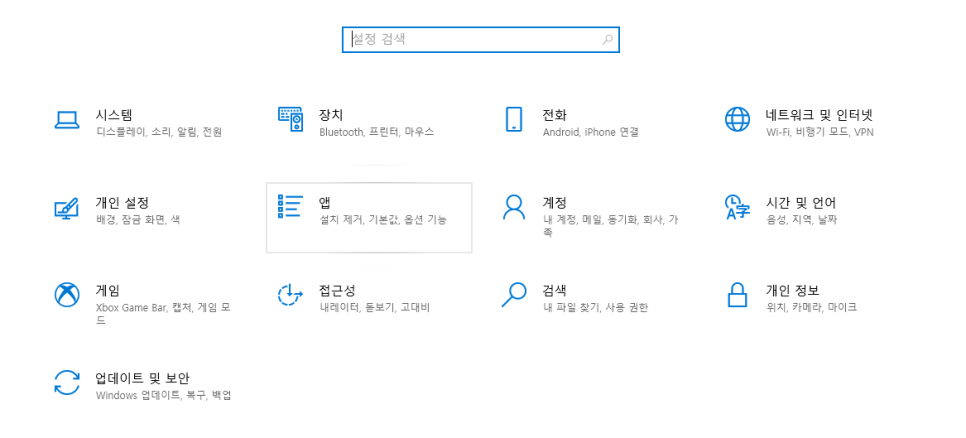This screenshot has width=966, height=438.
Task: Click the text 디스플레이, 소리, 알림, 전원
Action: 159,132
